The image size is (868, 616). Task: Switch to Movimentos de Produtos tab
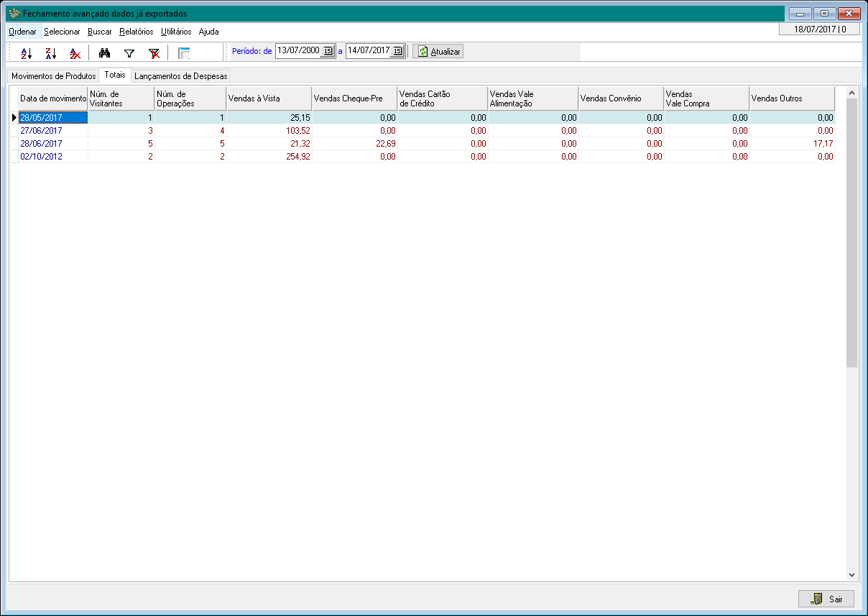click(53, 75)
